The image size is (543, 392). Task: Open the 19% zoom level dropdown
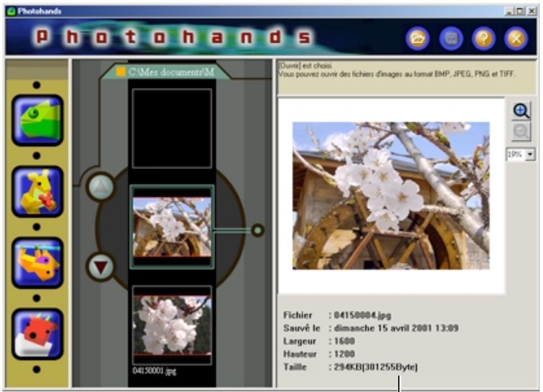point(530,154)
